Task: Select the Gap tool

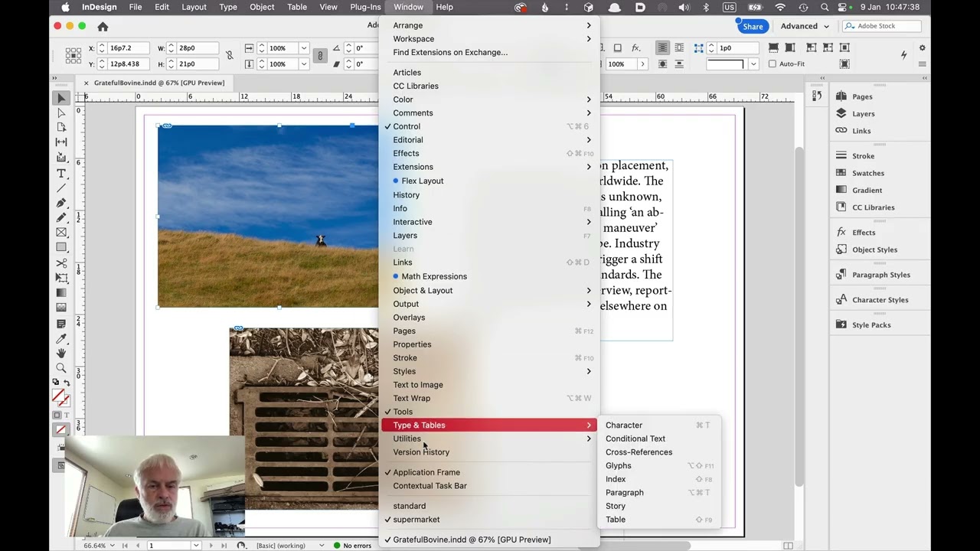Action: (x=61, y=142)
